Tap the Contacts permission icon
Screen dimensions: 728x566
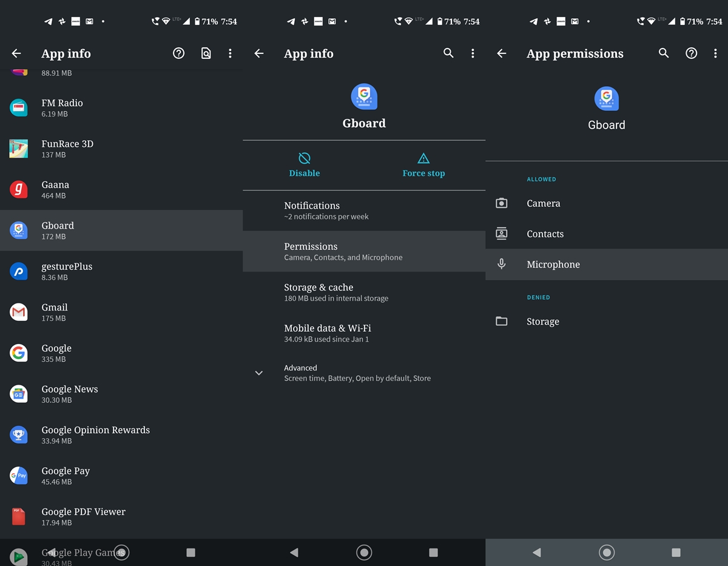point(502,234)
